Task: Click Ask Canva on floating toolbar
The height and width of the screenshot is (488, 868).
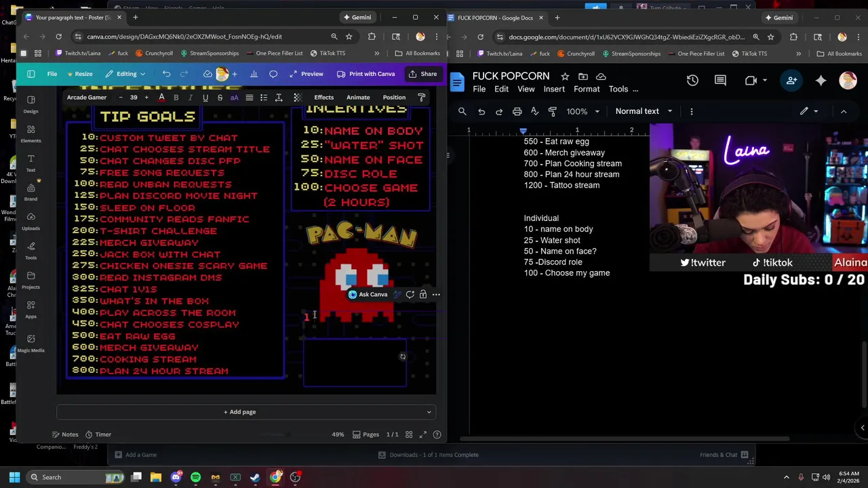Action: point(368,295)
